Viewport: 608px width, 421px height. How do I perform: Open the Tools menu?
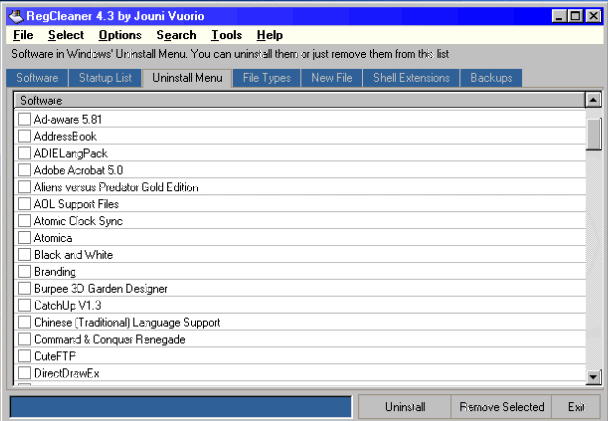(226, 35)
